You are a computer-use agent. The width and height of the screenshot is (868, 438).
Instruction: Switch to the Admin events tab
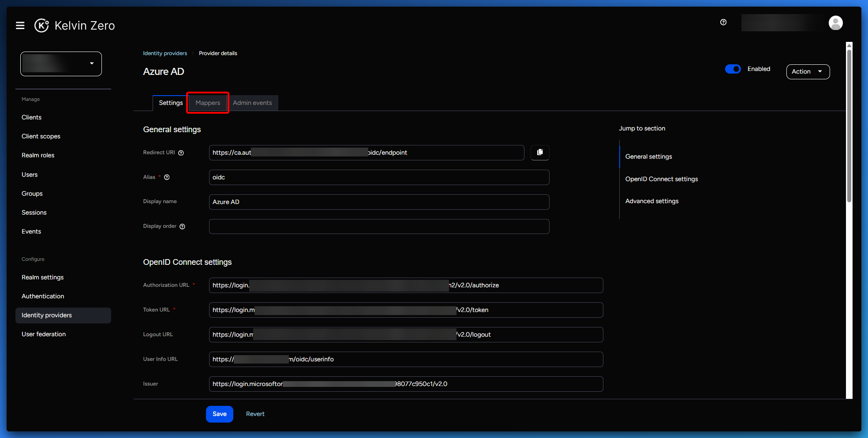click(252, 103)
